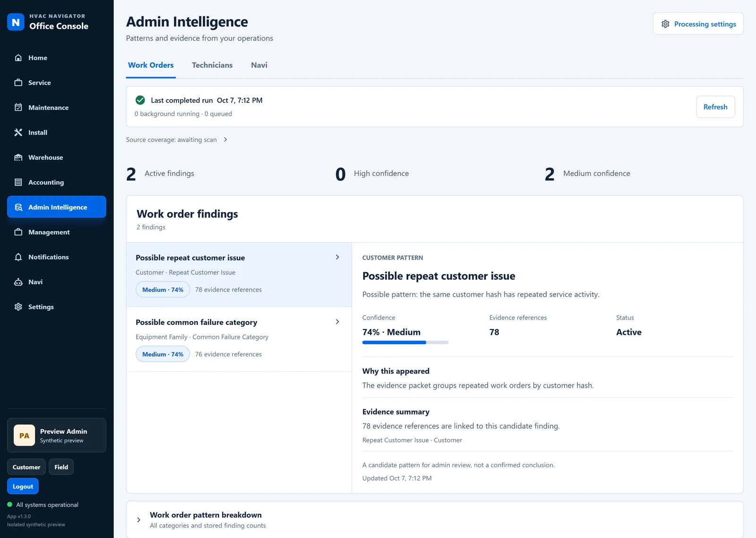This screenshot has width=756, height=538.
Task: Click the Logout button
Action: pyautogui.click(x=23, y=486)
